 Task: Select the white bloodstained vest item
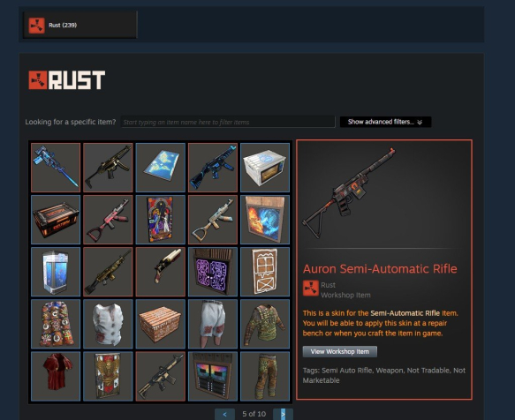(108, 324)
